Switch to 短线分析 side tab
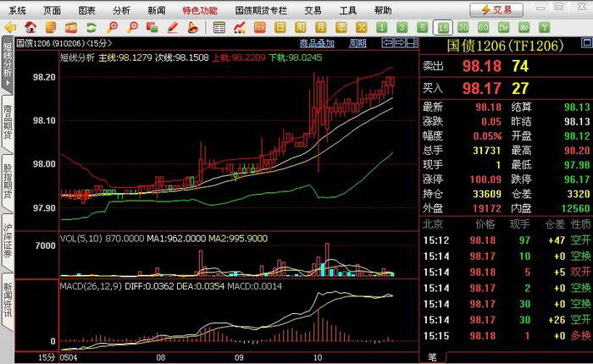 [8, 63]
